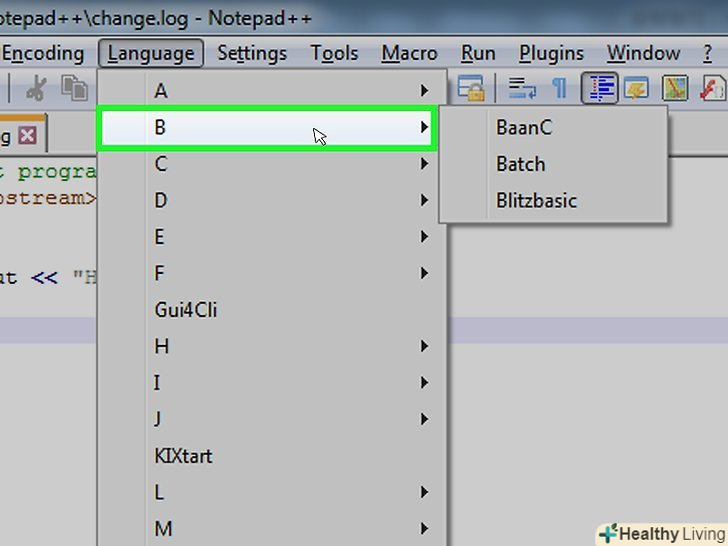Open the Macro menu
Viewport: 728px width, 546px height.
pyautogui.click(x=410, y=53)
